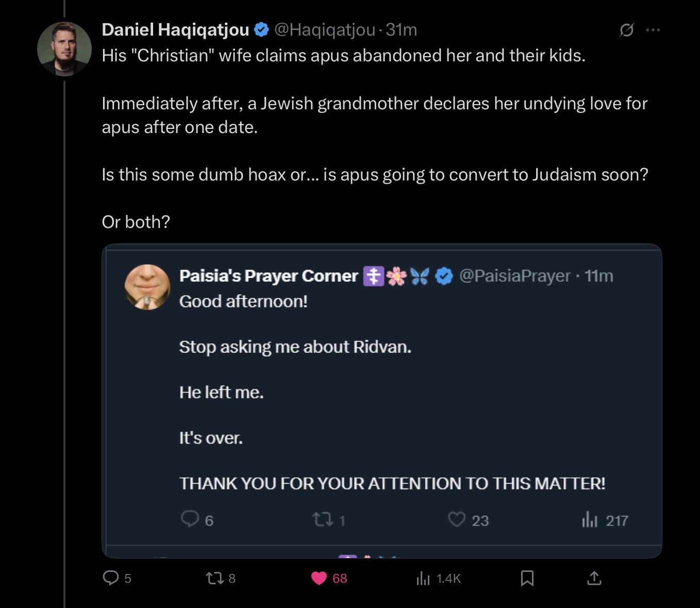Click Paisia's Prayer Corner quoted name
The width and height of the screenshot is (700, 608).
(269, 276)
